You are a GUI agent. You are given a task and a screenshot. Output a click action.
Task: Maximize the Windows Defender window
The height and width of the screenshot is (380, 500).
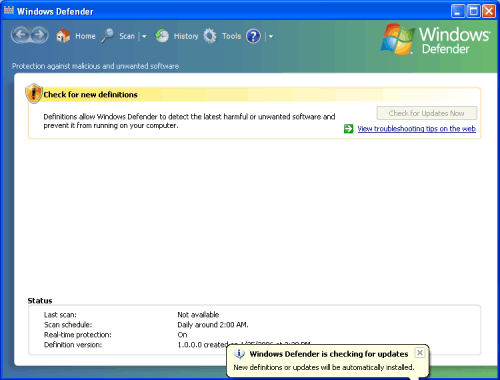click(473, 11)
